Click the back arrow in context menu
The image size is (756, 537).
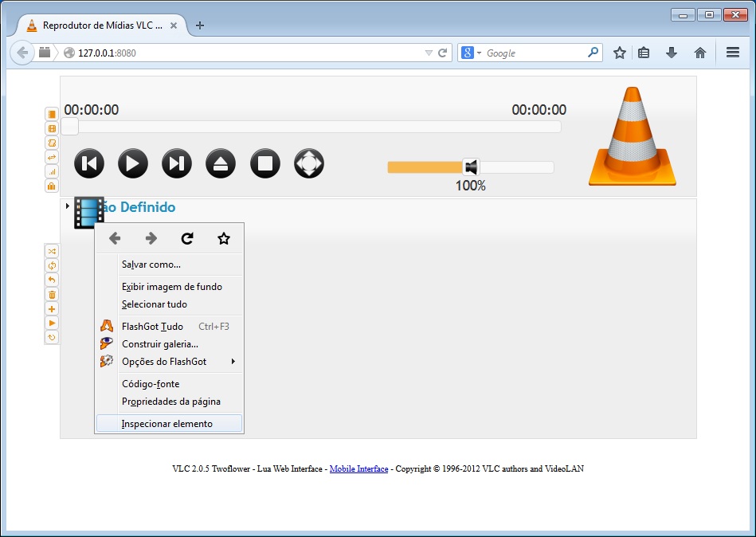coord(115,238)
